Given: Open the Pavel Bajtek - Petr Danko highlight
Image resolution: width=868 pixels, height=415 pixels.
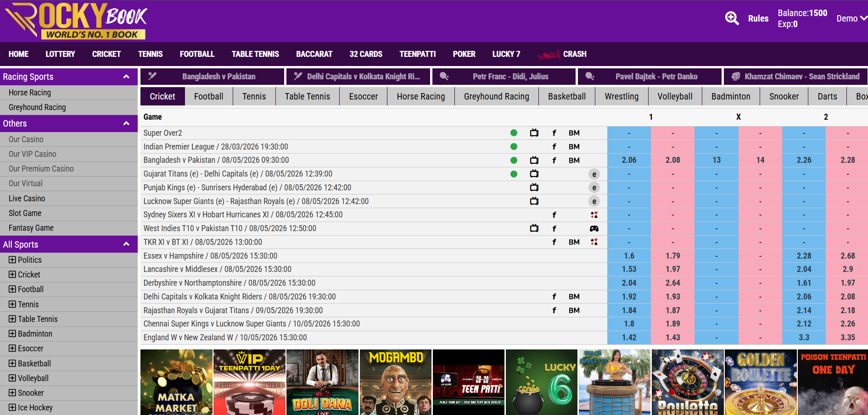Looking at the screenshot, I should point(650,77).
